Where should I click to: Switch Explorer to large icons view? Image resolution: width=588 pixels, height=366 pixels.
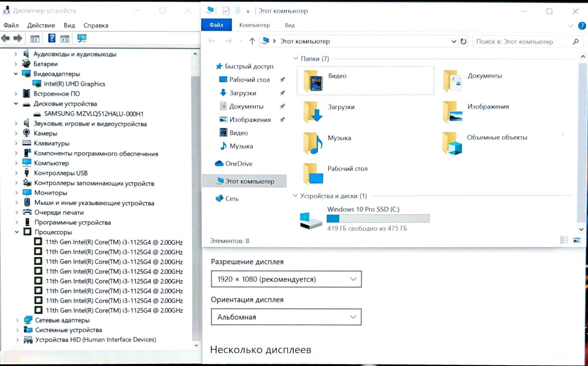point(577,240)
